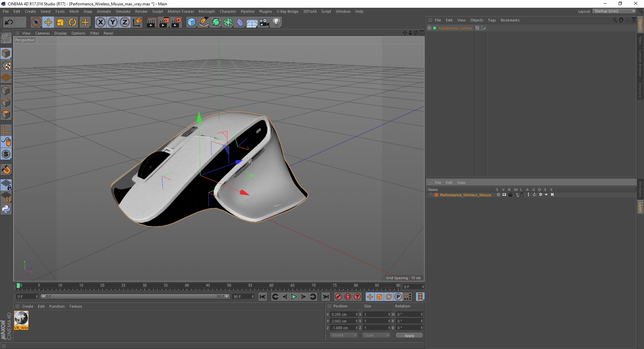
Task: Apply the coordinate changes
Action: pyautogui.click(x=409, y=336)
